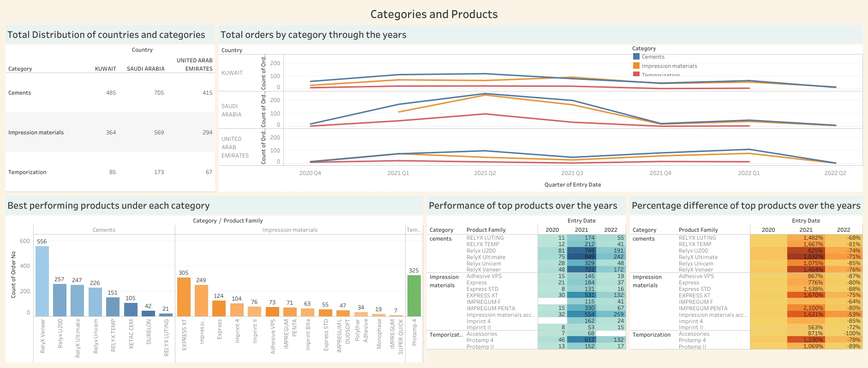Click Express bar showing 124
The height and width of the screenshot is (368, 868).
pos(219,308)
